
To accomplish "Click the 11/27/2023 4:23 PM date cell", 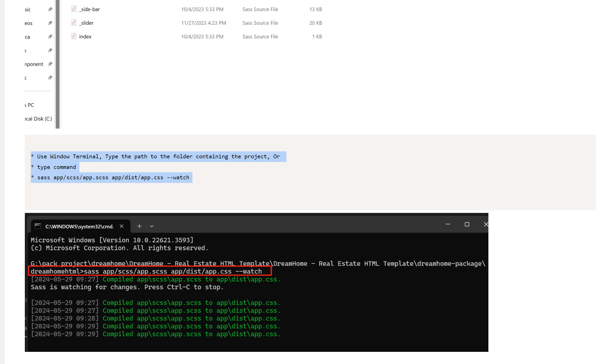I will point(204,23).
